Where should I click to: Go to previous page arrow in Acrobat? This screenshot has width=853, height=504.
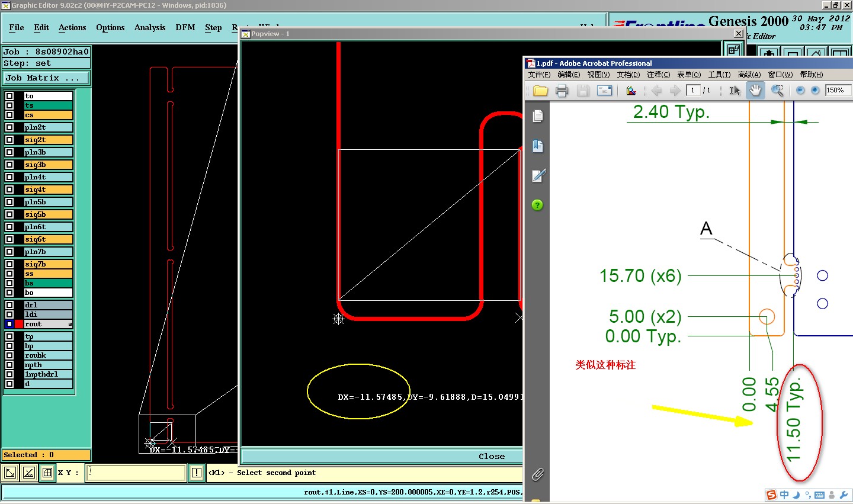pyautogui.click(x=656, y=90)
